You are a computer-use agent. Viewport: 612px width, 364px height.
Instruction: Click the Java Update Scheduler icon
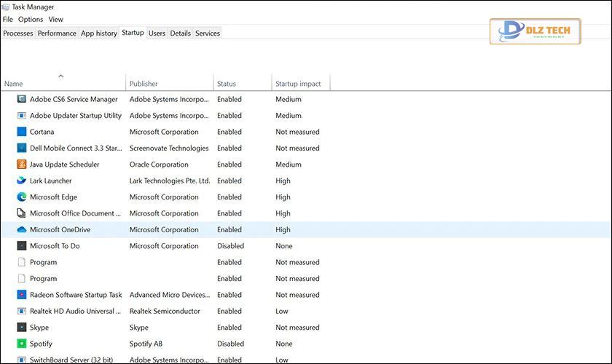click(21, 165)
